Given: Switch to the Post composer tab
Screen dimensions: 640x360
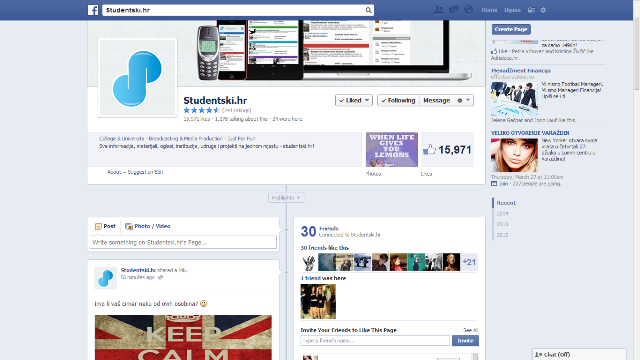Looking at the screenshot, I should pyautogui.click(x=105, y=226).
